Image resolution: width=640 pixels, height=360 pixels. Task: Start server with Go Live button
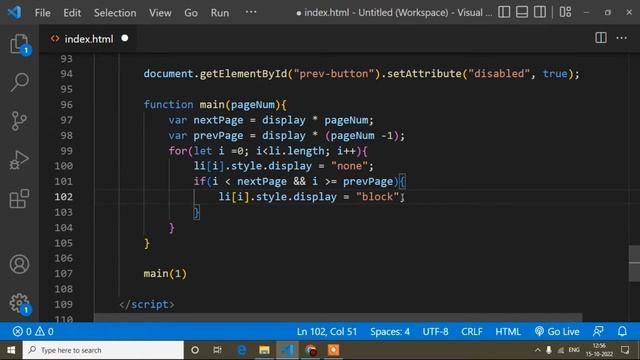(557, 331)
